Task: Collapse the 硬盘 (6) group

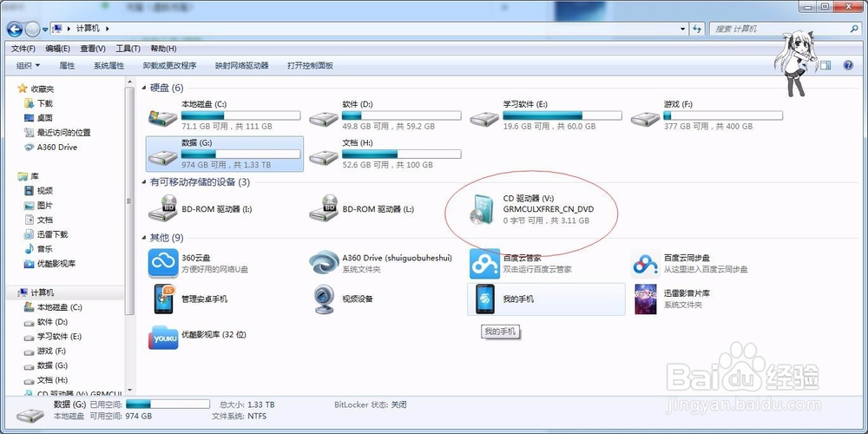Action: (x=144, y=88)
